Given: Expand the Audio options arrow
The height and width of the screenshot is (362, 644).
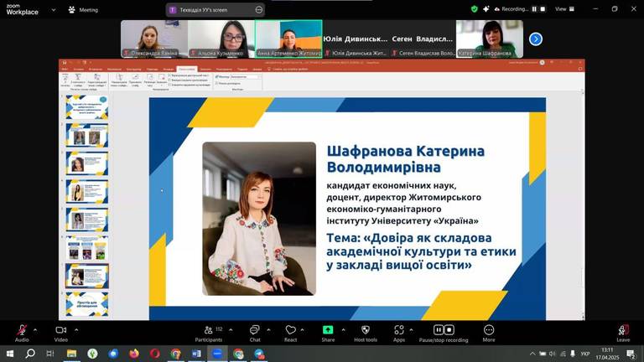Looking at the screenshot, I should coord(35,329).
